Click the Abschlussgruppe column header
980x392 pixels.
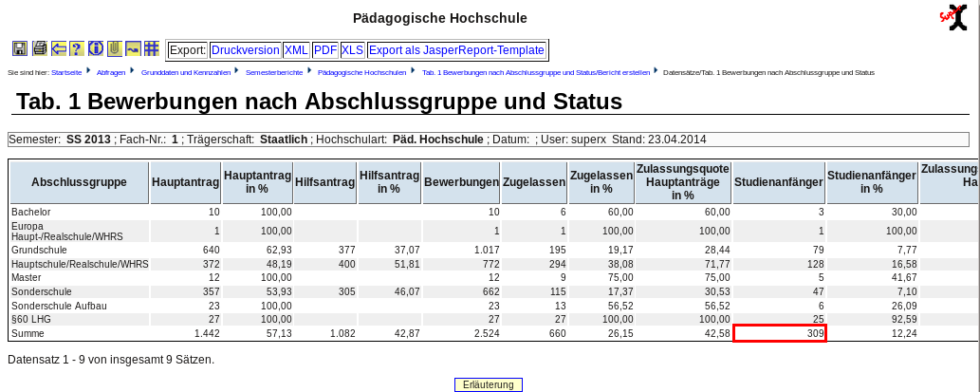pos(80,182)
